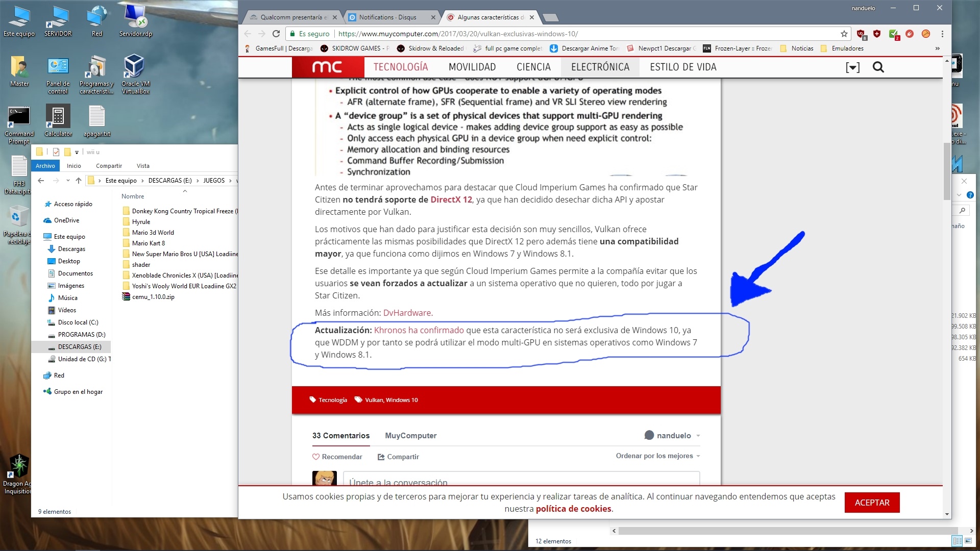Open nanduelo Disqus user dropdown
This screenshot has height=551, width=980.
pos(672,435)
